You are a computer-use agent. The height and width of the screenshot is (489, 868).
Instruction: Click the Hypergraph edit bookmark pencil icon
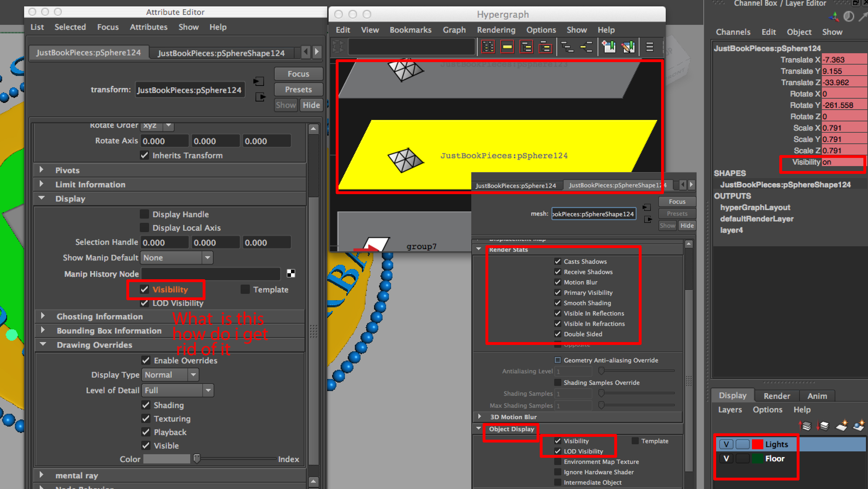coord(628,47)
